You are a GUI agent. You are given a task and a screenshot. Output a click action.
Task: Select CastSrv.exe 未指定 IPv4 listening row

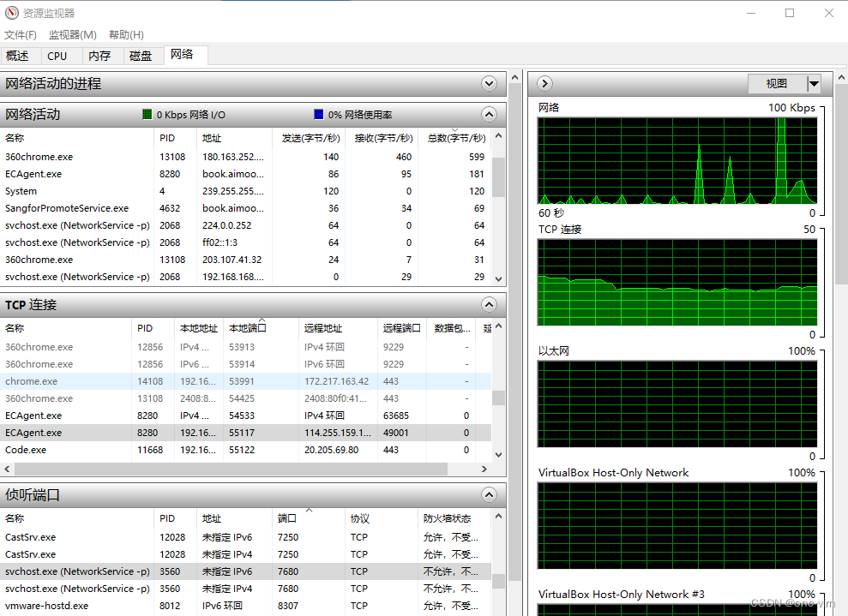click(245, 554)
